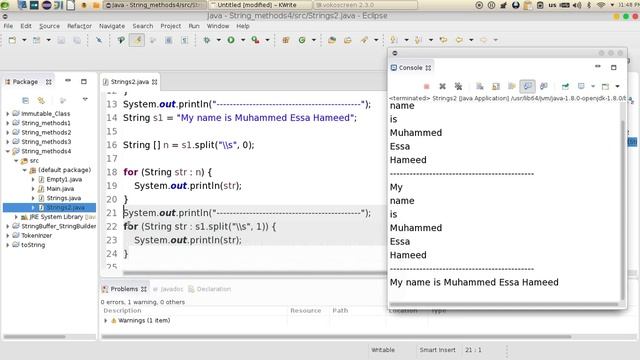Viewport: 640px width, 360px height.
Task: Click the Display Selected Console icon
Action: point(581,87)
